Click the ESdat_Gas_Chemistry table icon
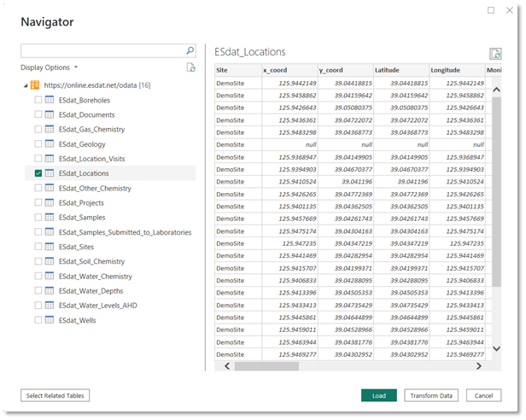 pyautogui.click(x=50, y=129)
